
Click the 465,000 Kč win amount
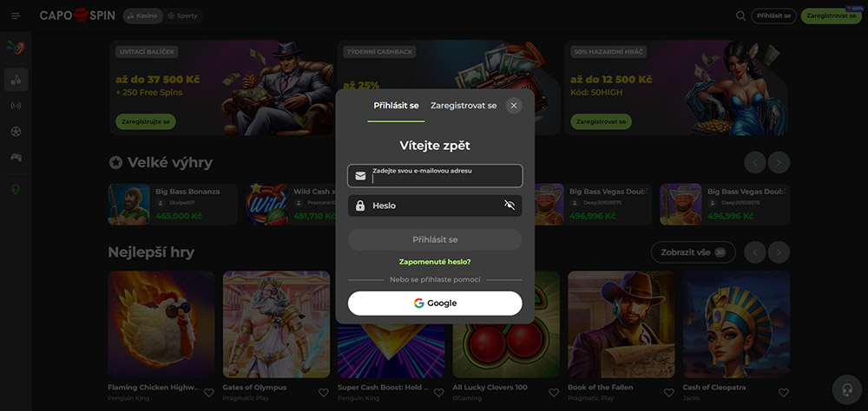coord(179,216)
